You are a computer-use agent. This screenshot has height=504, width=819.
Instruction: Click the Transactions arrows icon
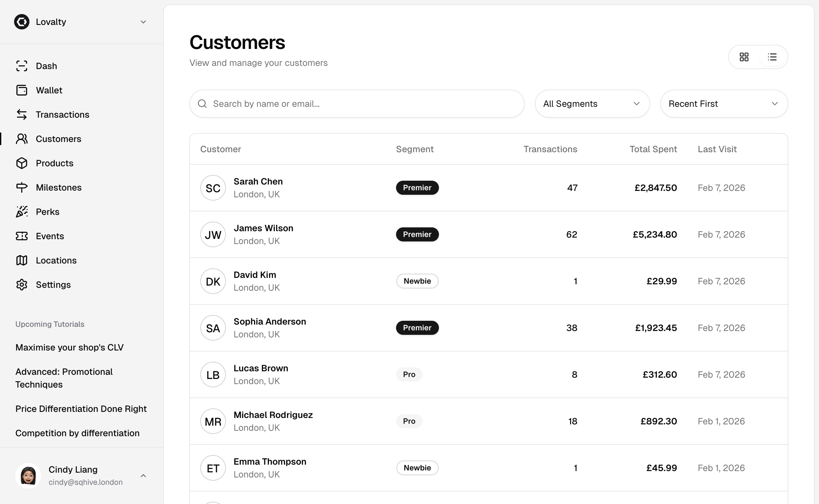[22, 115]
